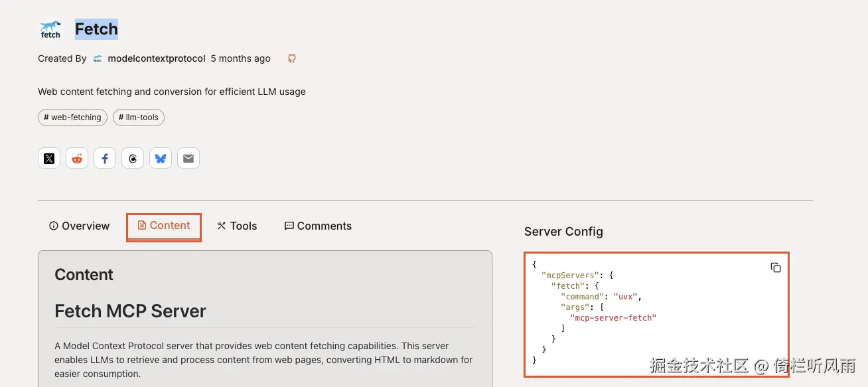868x387 pixels.
Task: Share on Facebook
Action: (105, 159)
